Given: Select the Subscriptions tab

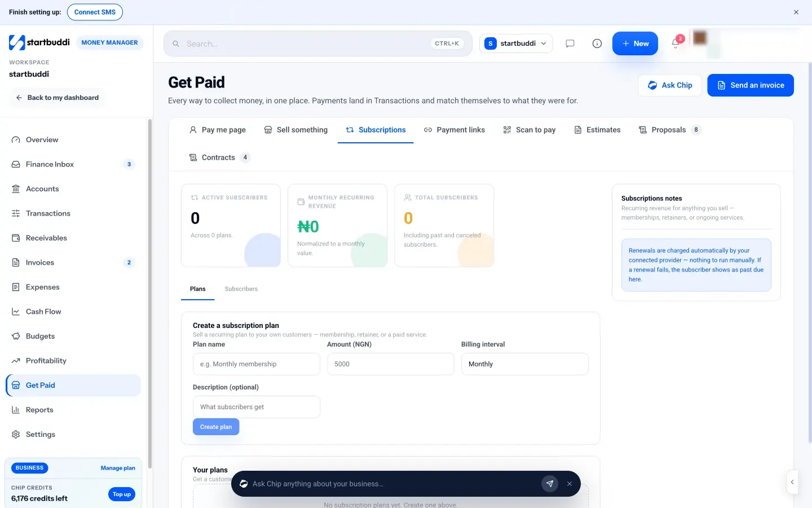Looking at the screenshot, I should [376, 130].
